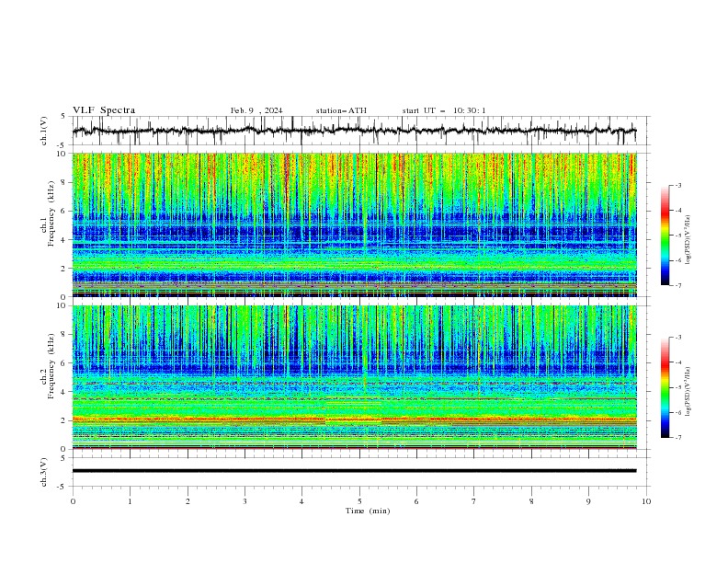The height and width of the screenshot is (563, 728).
Task: Click the 'Time (min)' x-axis label
Action: tap(368, 511)
